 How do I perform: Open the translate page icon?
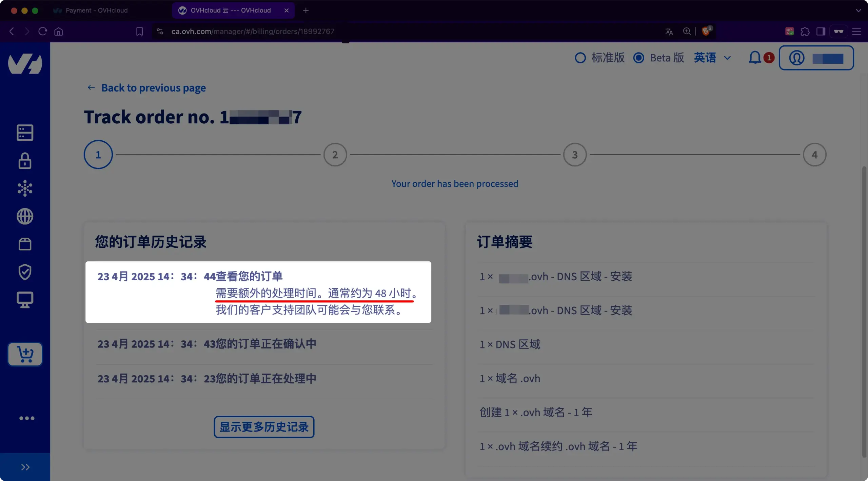(669, 32)
